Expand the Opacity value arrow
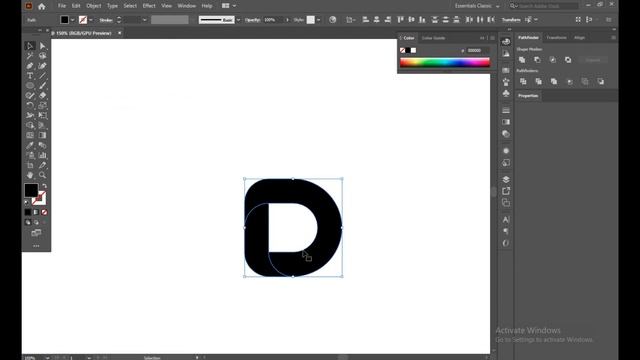 287,20
